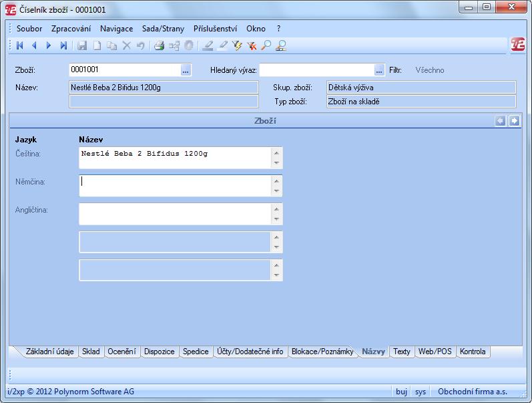Open the Příslušenství menu
The width and height of the screenshot is (532, 403).
coord(215,29)
